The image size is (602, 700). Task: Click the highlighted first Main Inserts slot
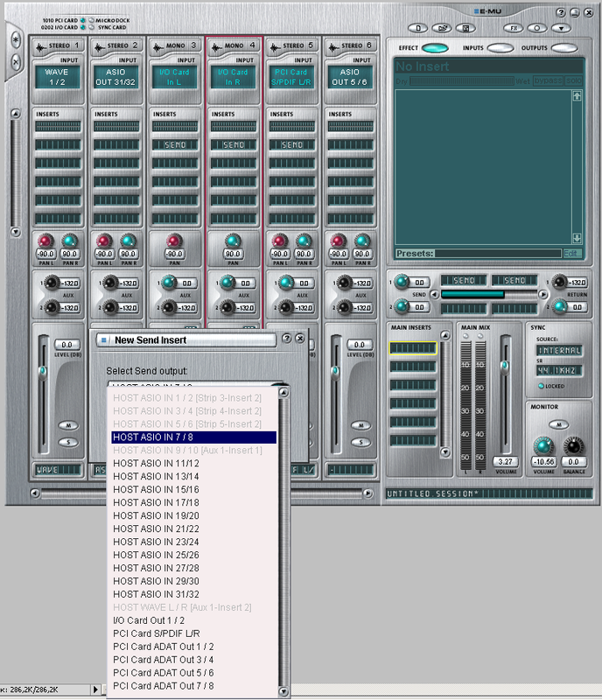[x=413, y=348]
